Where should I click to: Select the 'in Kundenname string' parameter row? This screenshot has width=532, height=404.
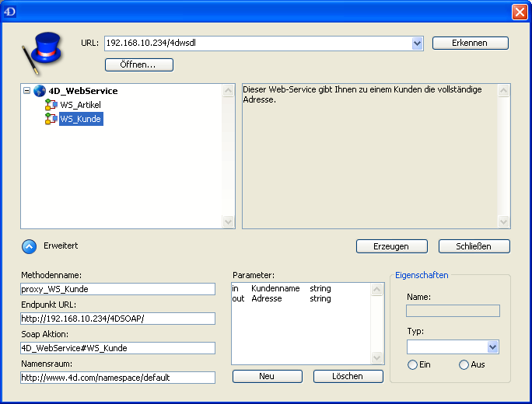[282, 288]
